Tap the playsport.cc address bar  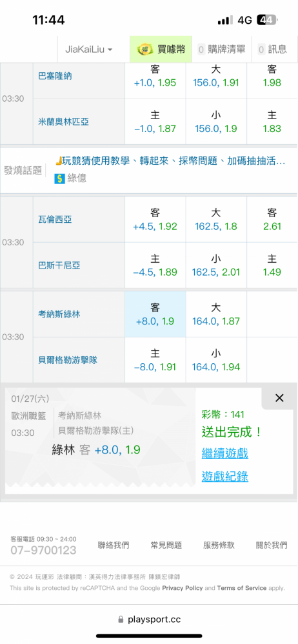(x=149, y=620)
